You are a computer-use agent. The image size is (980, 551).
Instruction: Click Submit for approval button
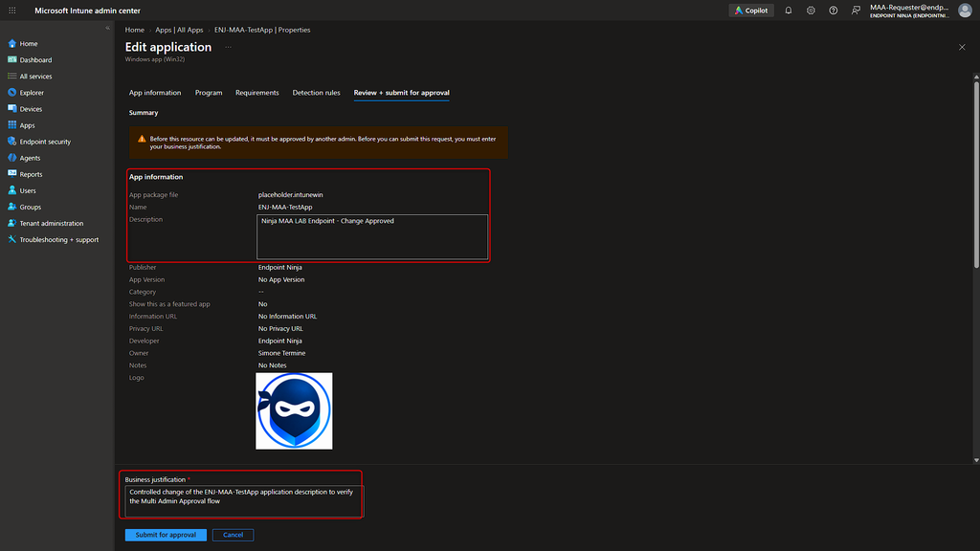[166, 535]
